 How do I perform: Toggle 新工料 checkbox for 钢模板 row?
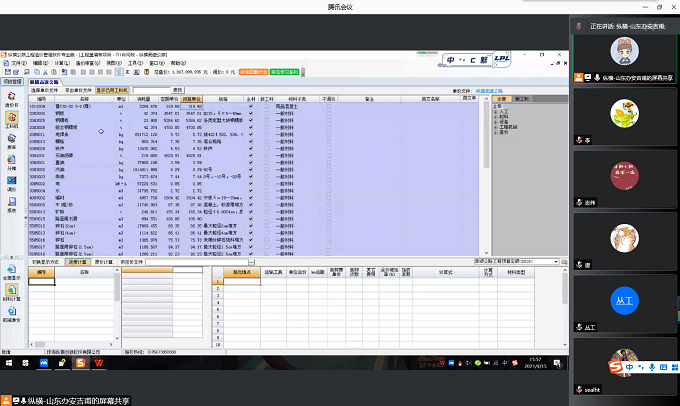pyautogui.click(x=267, y=120)
